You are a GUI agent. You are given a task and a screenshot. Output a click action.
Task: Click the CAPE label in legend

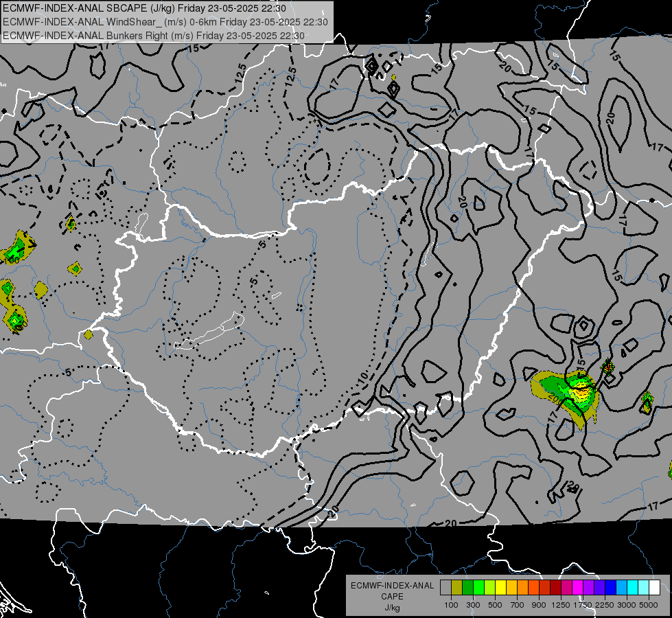point(392,596)
